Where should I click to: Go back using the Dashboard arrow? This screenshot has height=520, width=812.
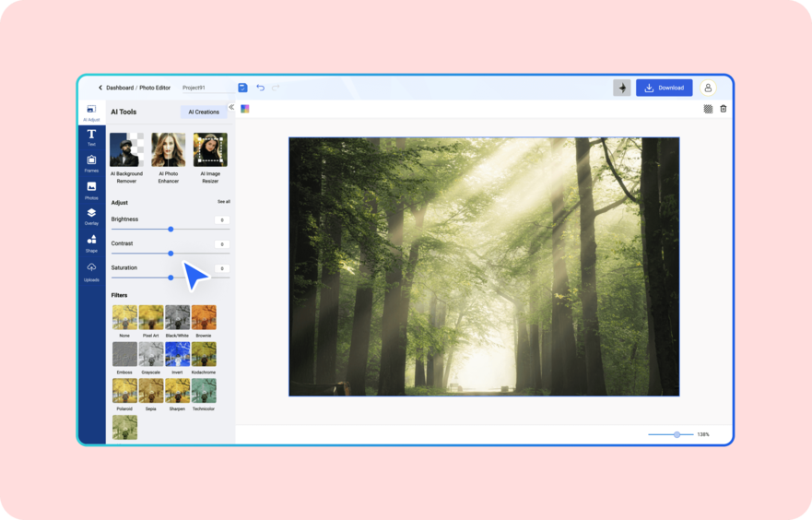(100, 88)
